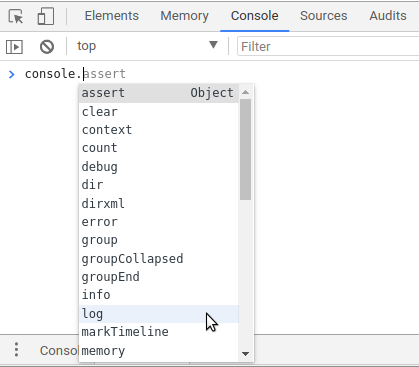Click the blue console prompt chevron

(12, 74)
